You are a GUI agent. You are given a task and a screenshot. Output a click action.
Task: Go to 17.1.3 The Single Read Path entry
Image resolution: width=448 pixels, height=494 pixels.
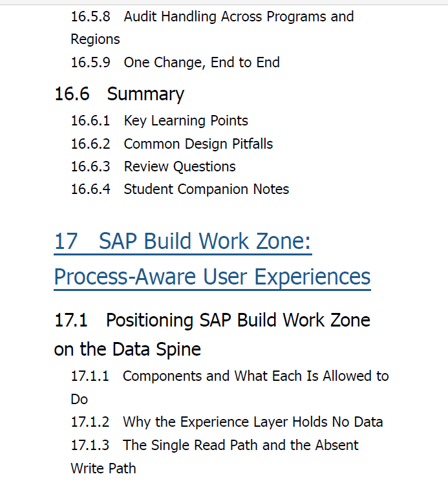tap(215, 445)
